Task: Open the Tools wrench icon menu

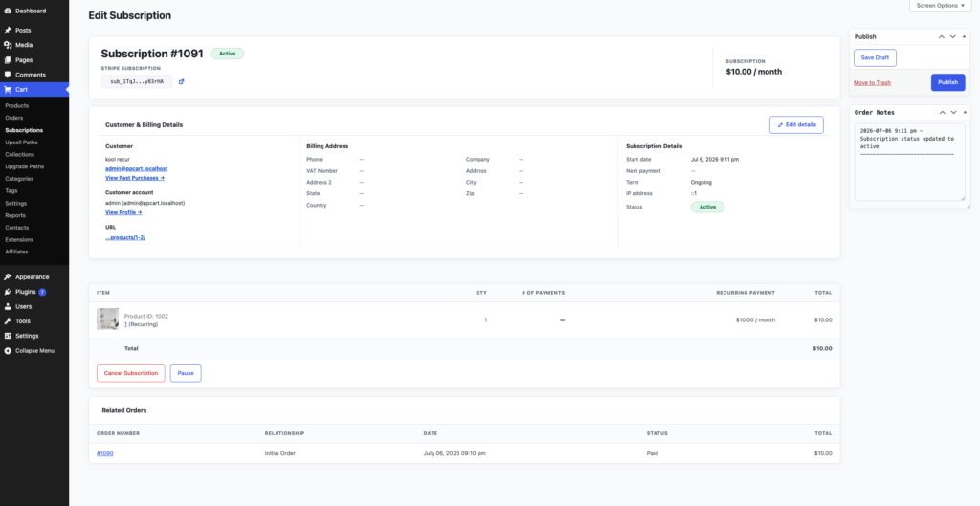Action: (8, 321)
